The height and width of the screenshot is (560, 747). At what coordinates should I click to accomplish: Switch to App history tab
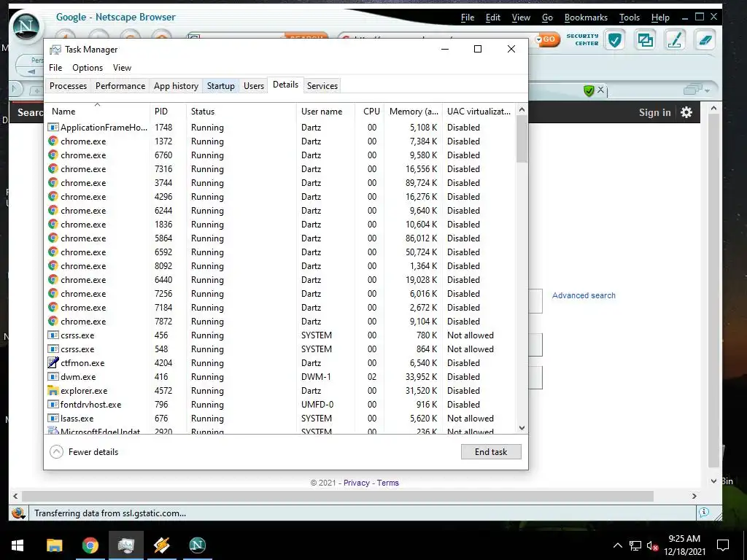click(176, 86)
